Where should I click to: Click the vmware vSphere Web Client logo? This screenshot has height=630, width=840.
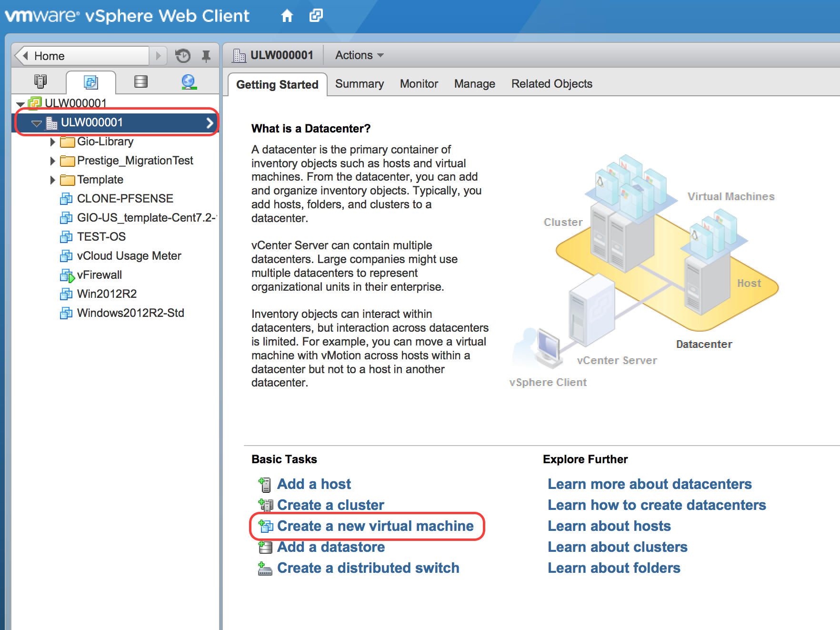127,16
